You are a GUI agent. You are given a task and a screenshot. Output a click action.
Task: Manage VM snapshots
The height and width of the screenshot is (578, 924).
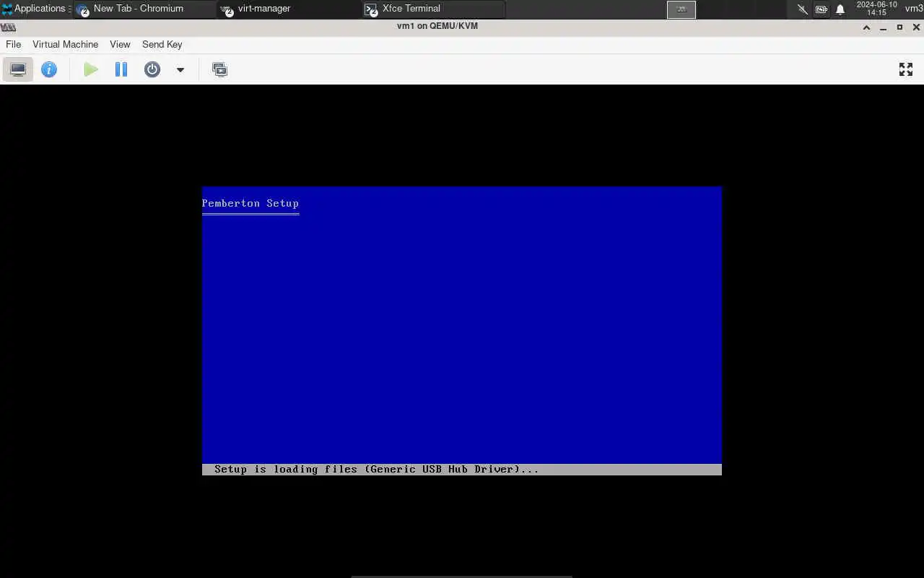[x=220, y=69]
